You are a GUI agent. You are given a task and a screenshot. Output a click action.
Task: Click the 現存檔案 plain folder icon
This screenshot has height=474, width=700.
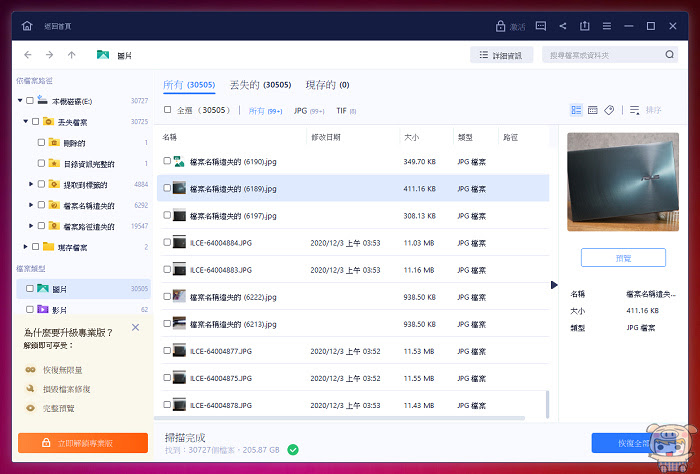[x=48, y=247]
